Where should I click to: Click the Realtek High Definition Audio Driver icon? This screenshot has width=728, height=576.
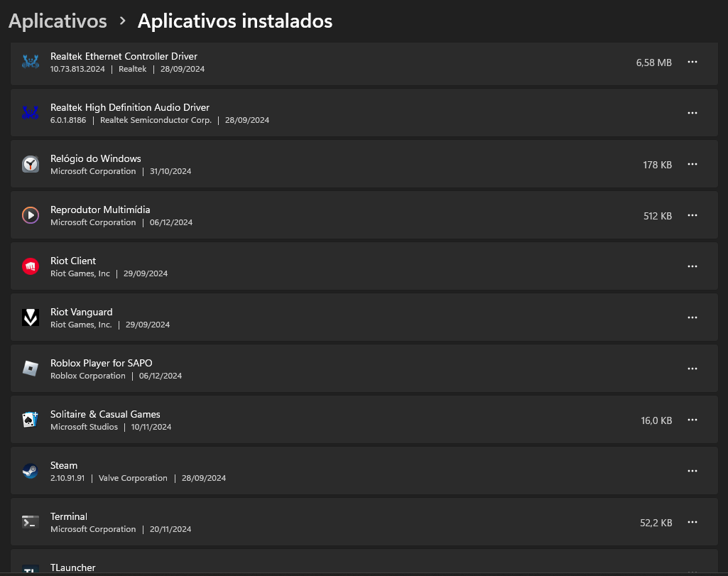click(31, 113)
